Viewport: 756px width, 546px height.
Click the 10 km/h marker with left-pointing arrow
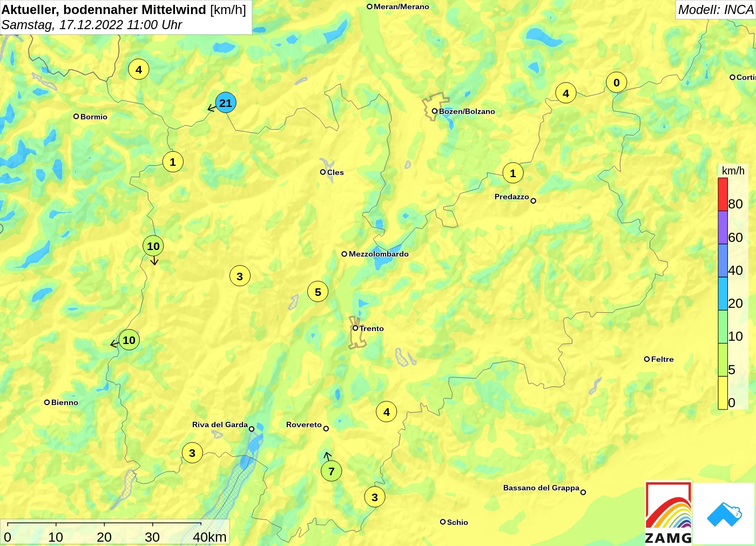click(x=129, y=340)
